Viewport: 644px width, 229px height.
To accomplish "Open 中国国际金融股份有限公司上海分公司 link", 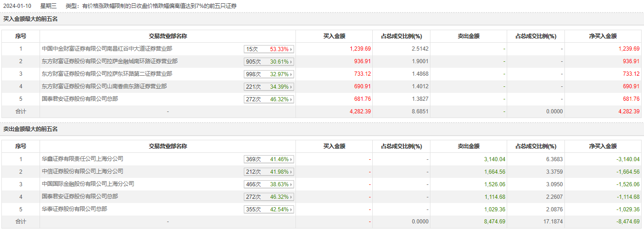I will click(87, 184).
